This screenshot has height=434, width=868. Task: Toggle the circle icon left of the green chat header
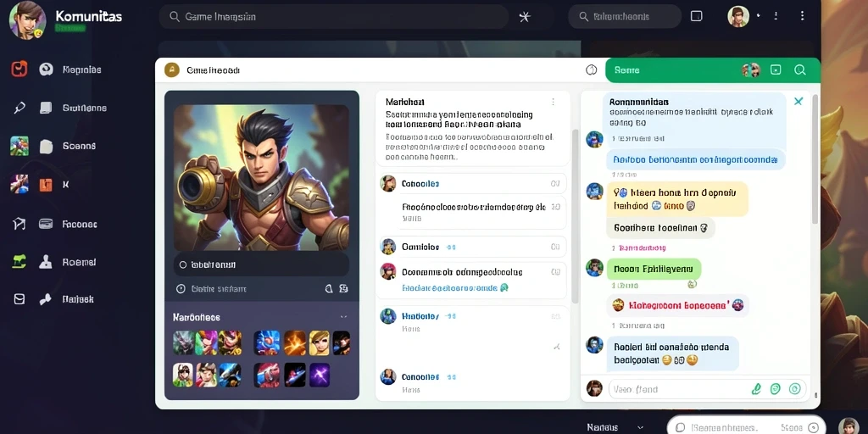[x=591, y=70]
